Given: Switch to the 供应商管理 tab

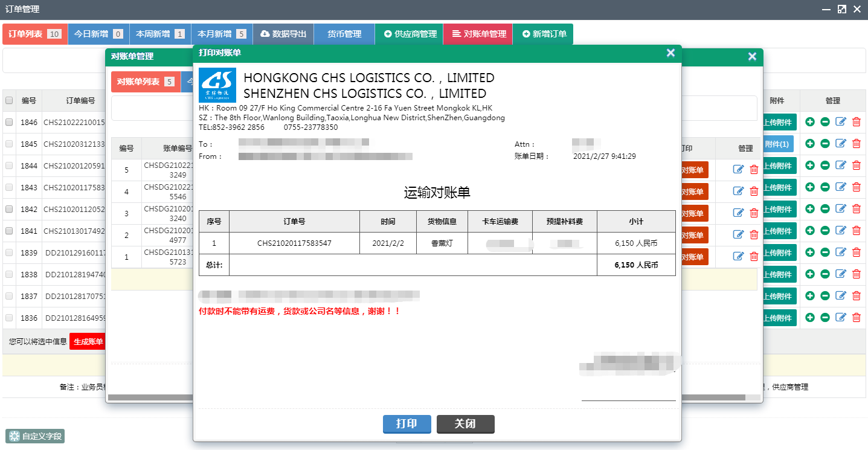Looking at the screenshot, I should (x=409, y=34).
